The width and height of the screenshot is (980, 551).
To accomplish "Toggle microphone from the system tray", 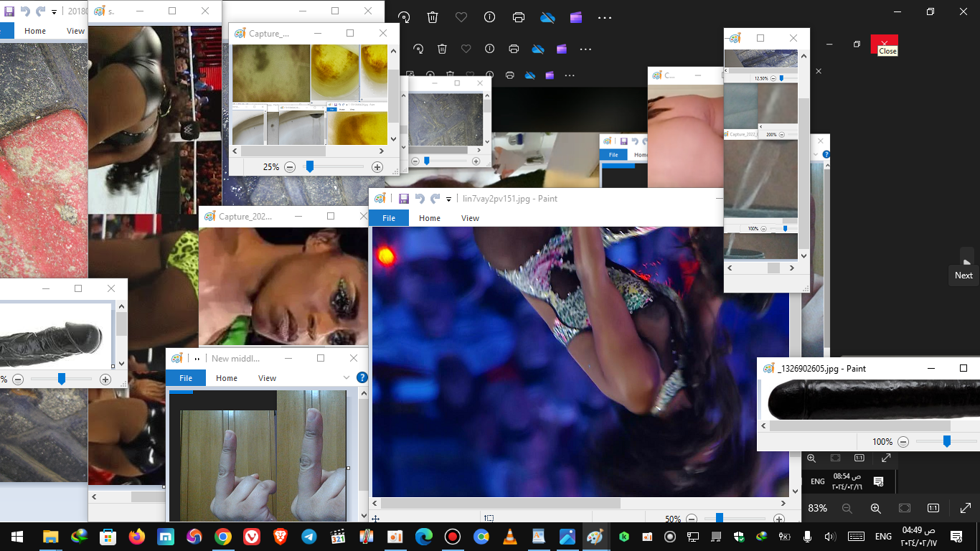I will coord(807,536).
